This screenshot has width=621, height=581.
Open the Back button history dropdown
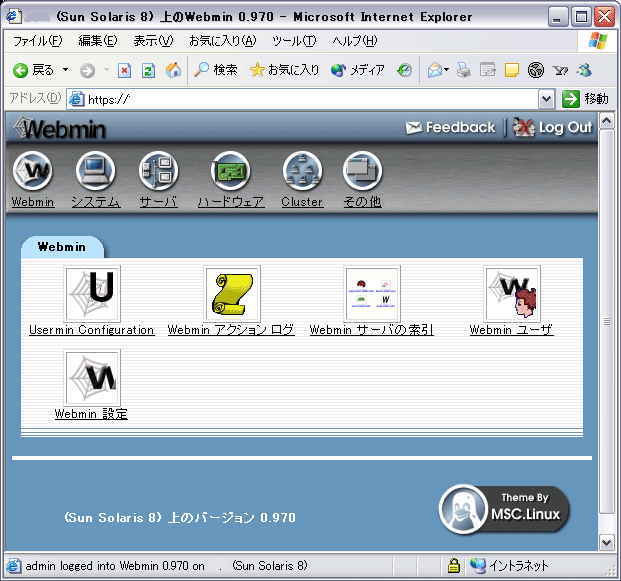tap(65, 70)
